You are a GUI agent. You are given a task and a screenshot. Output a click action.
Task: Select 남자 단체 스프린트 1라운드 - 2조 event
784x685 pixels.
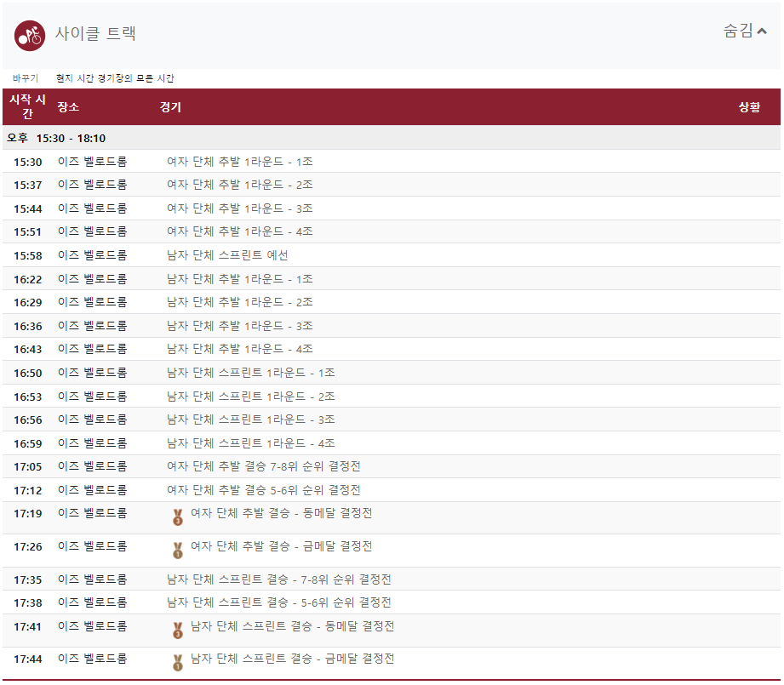(250, 397)
